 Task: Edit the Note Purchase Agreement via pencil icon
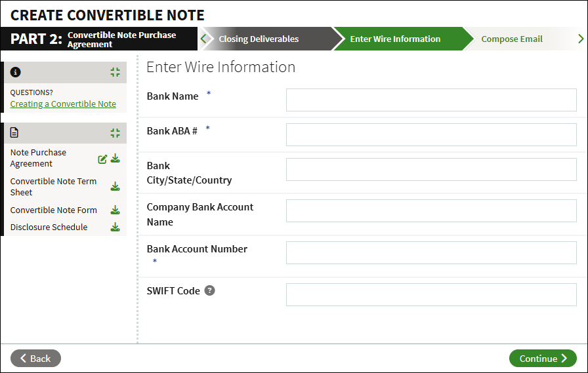[x=102, y=159]
